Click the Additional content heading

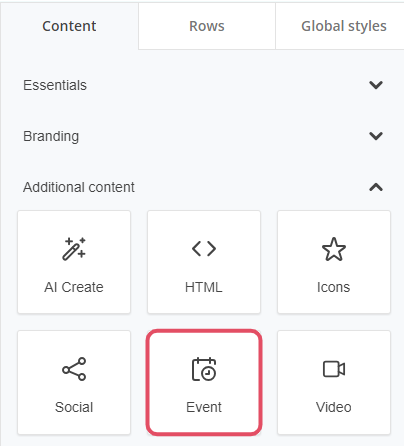click(x=79, y=187)
